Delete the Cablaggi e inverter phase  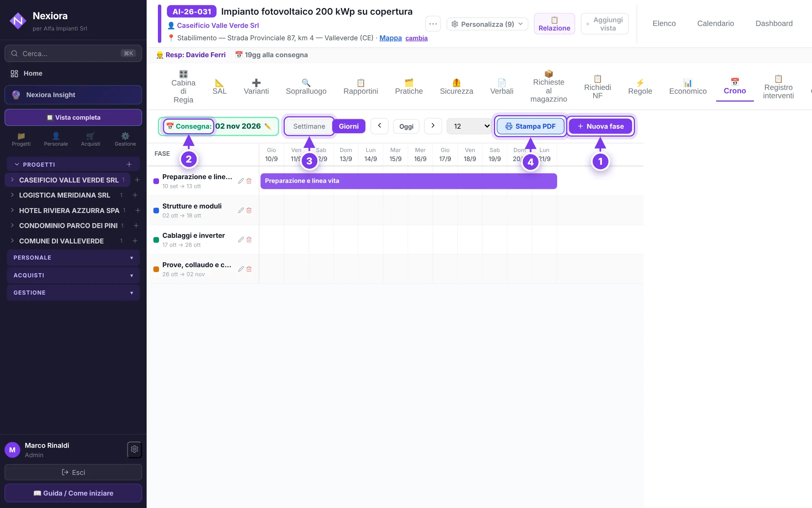click(249, 240)
